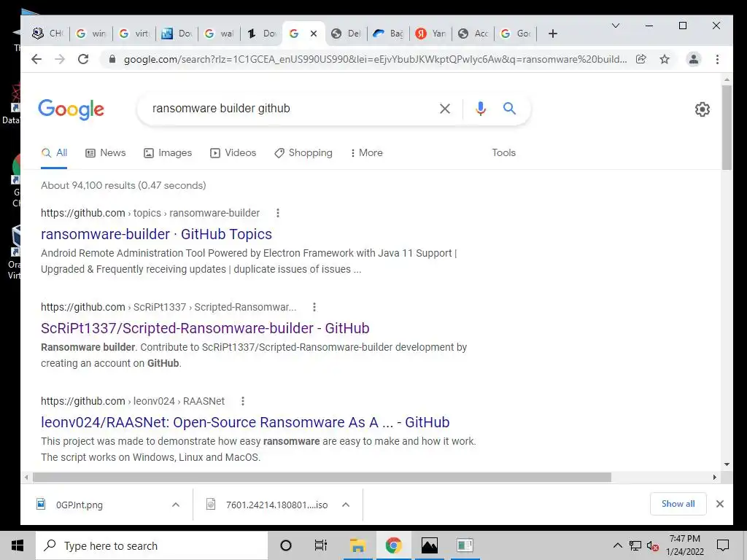Go to the Google logo homepage

click(71, 109)
